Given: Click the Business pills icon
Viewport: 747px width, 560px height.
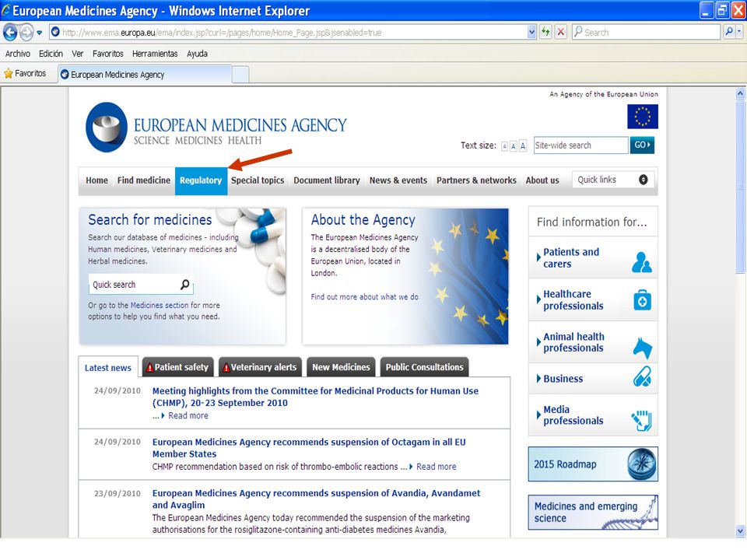Looking at the screenshot, I should (x=642, y=376).
